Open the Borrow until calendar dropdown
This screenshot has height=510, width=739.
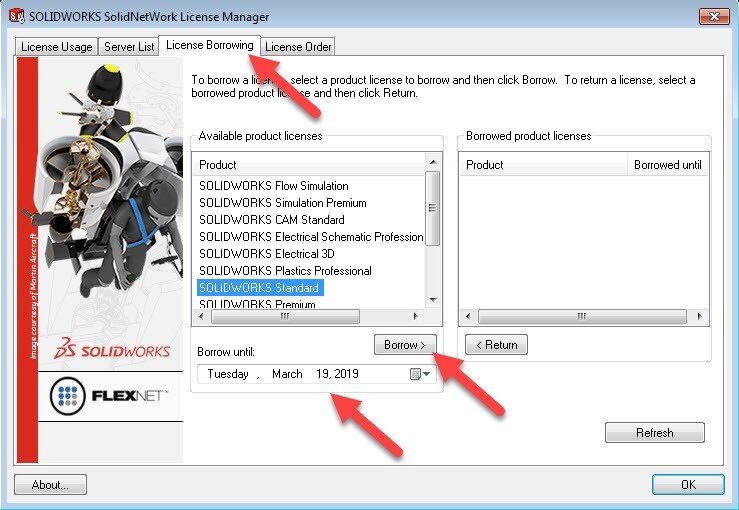coord(420,374)
